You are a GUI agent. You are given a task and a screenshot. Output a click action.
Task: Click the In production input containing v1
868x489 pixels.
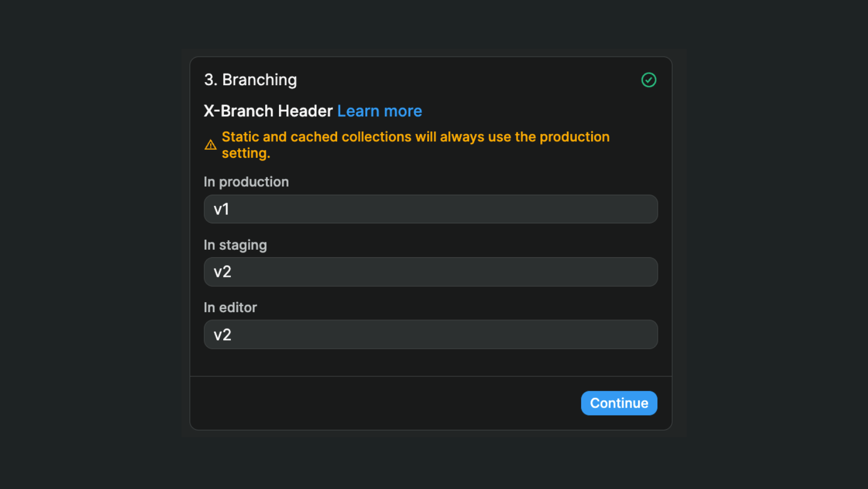430,209
